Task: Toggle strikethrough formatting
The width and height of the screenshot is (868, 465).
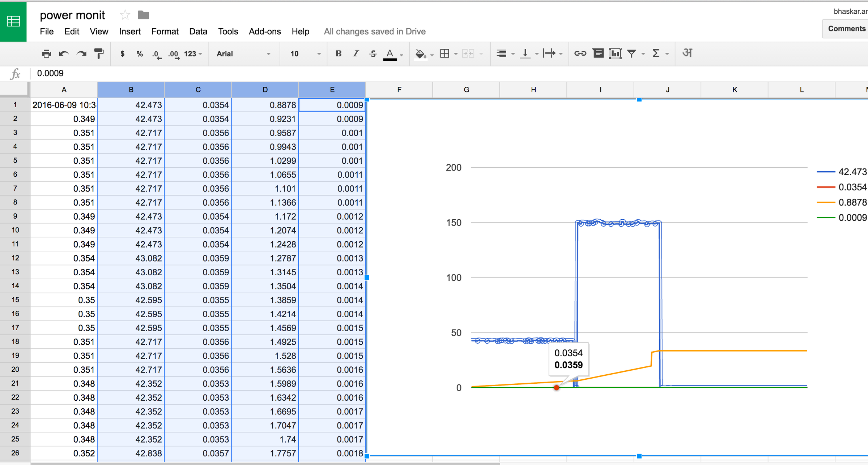Action: [x=373, y=53]
